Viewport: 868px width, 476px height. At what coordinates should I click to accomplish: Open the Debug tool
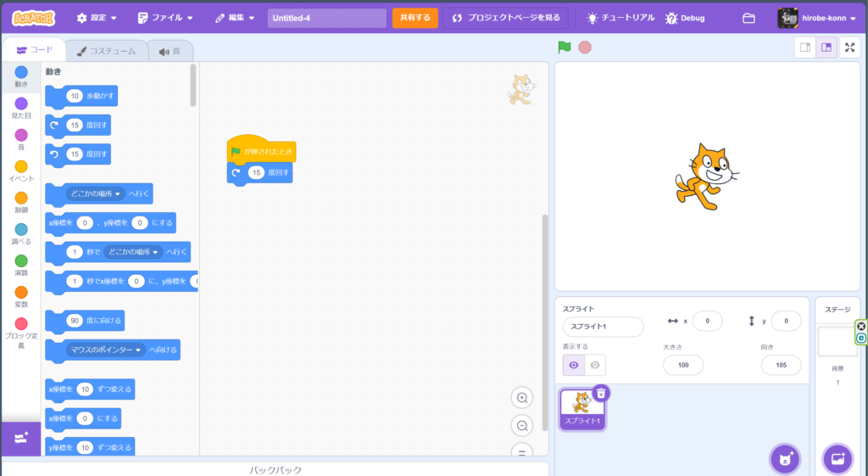(x=685, y=18)
